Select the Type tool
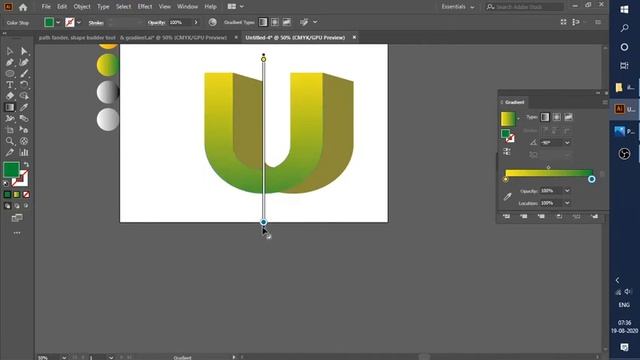Viewport: 640px width, 360px height. pos(9,85)
